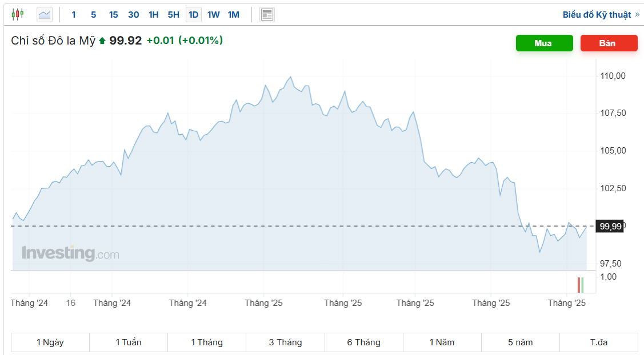
Task: Click the red Bán button
Action: click(x=609, y=43)
